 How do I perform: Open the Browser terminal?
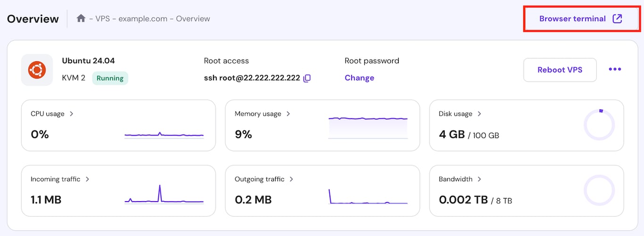click(x=572, y=19)
